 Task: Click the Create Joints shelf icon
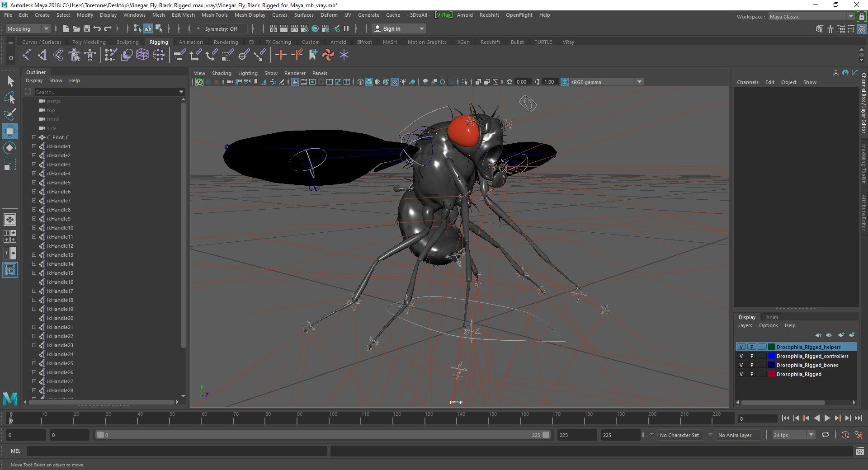[26, 55]
